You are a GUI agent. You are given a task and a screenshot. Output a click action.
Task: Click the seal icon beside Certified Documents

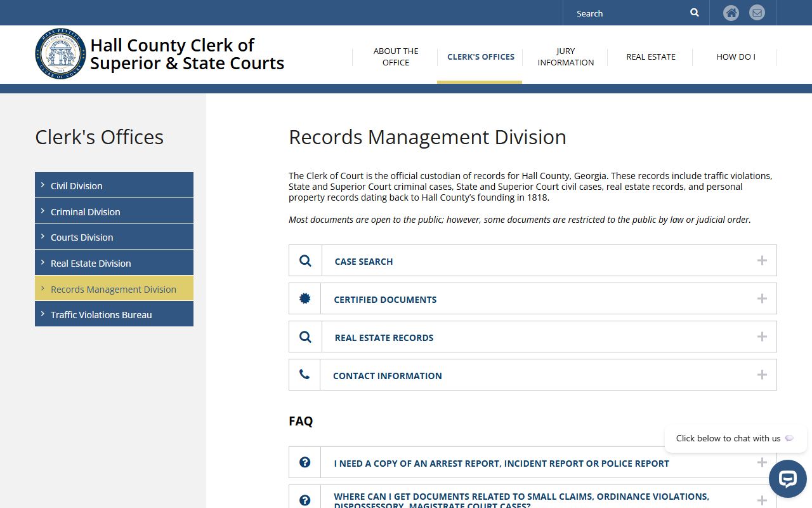(305, 298)
